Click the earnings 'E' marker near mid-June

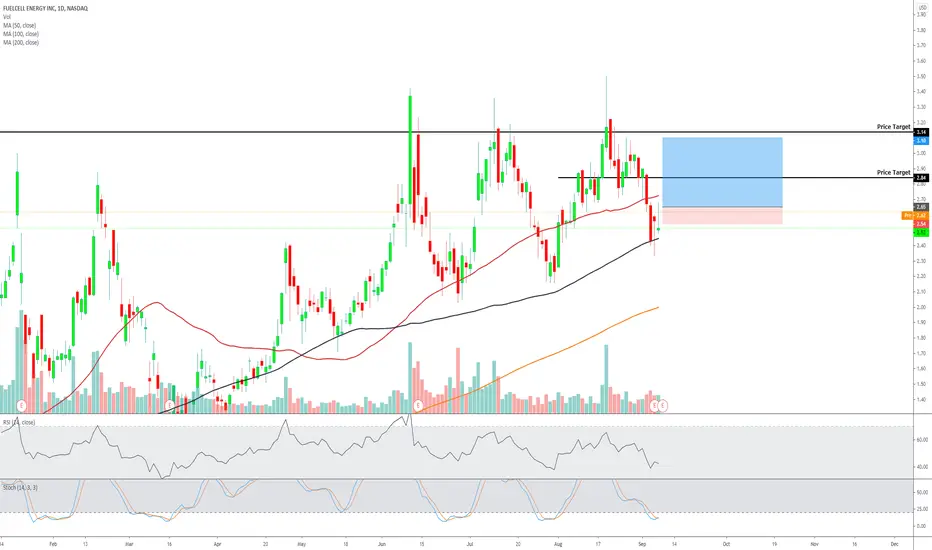pyautogui.click(x=418, y=406)
